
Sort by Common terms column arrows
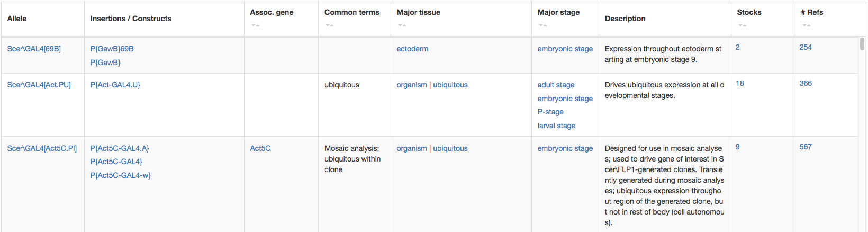coord(330,25)
